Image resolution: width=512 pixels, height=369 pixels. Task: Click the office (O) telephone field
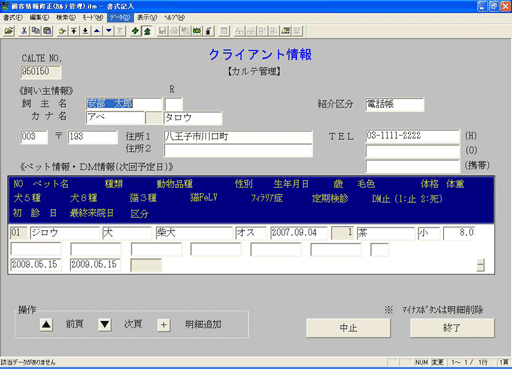pos(413,152)
